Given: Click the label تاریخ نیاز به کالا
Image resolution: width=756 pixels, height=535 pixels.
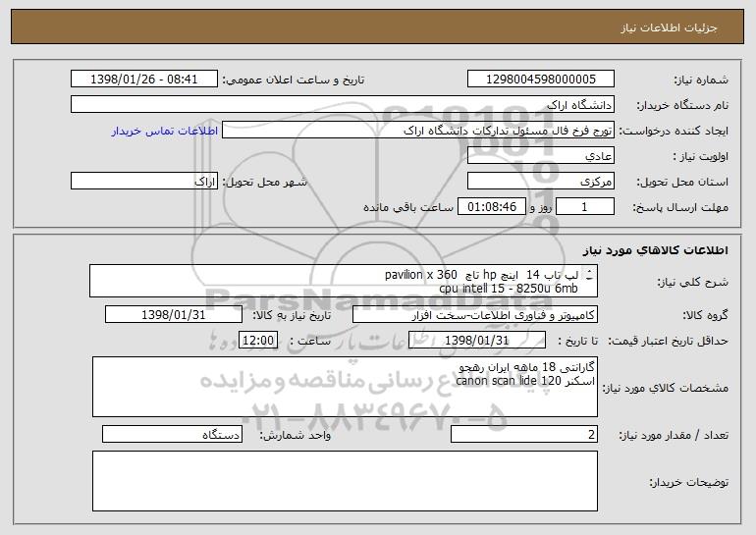Looking at the screenshot, I should pos(292,316).
